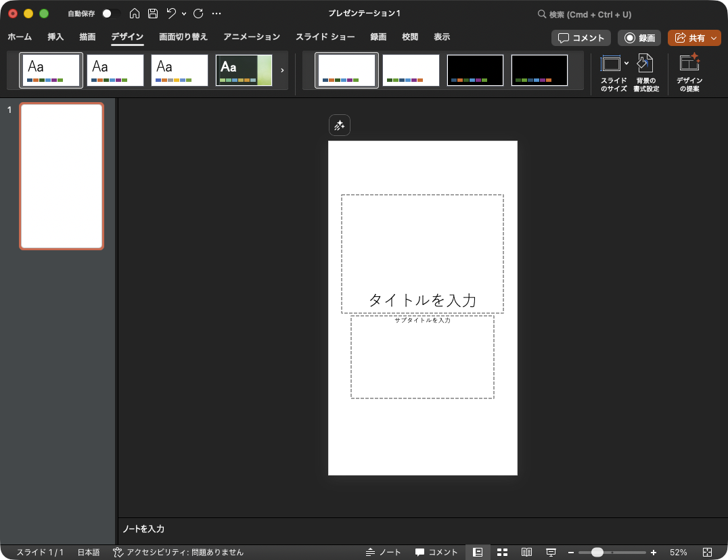Switch to reading view book icon
The image size is (728, 560).
[x=526, y=553]
